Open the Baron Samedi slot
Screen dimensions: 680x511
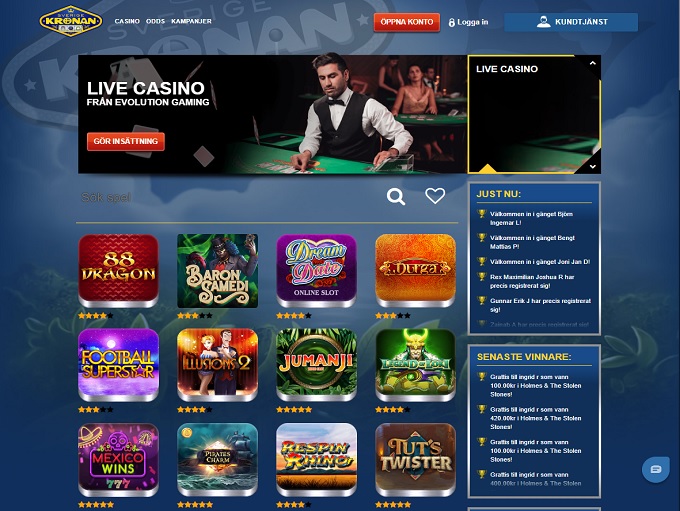point(217,271)
